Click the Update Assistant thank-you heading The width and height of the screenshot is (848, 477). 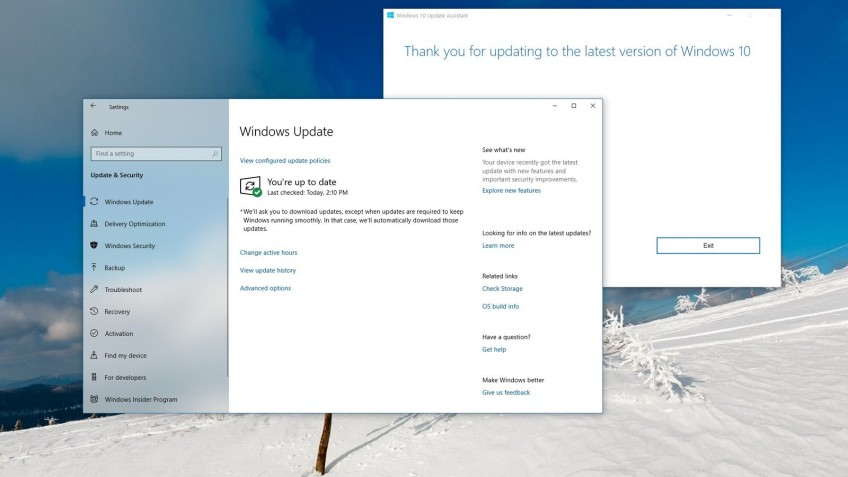coord(577,51)
